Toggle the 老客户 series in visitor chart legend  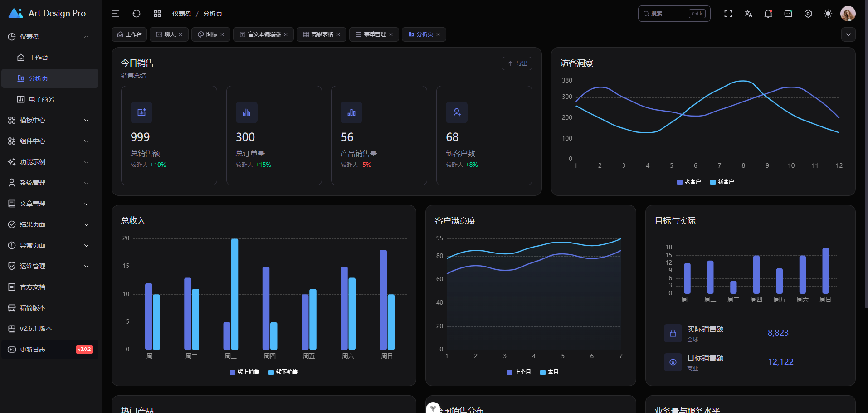[x=689, y=182]
